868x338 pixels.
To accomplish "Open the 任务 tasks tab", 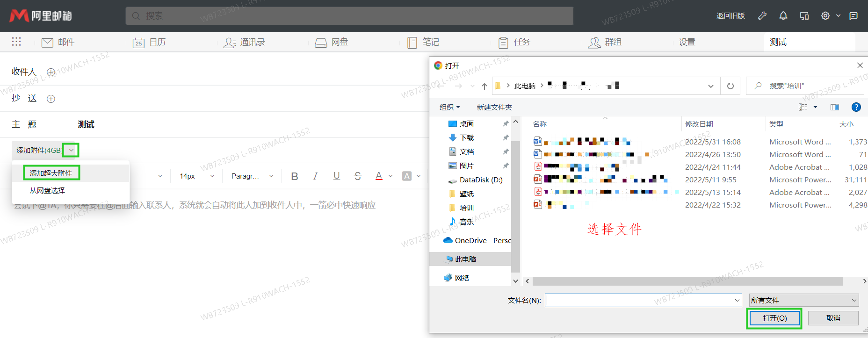I will click(514, 43).
